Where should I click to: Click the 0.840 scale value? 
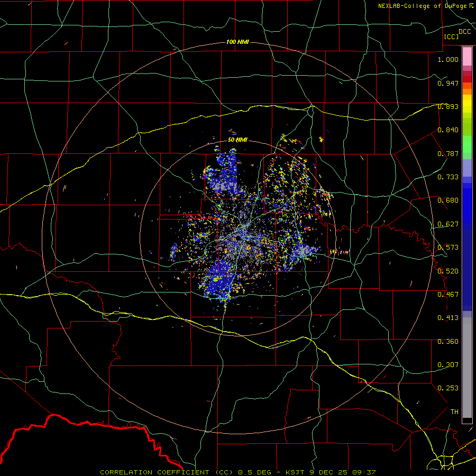pos(448,130)
